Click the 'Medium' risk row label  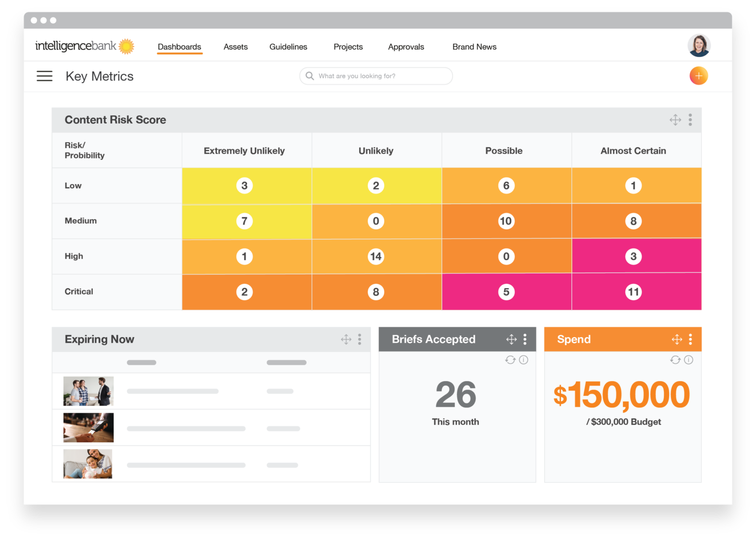click(81, 221)
